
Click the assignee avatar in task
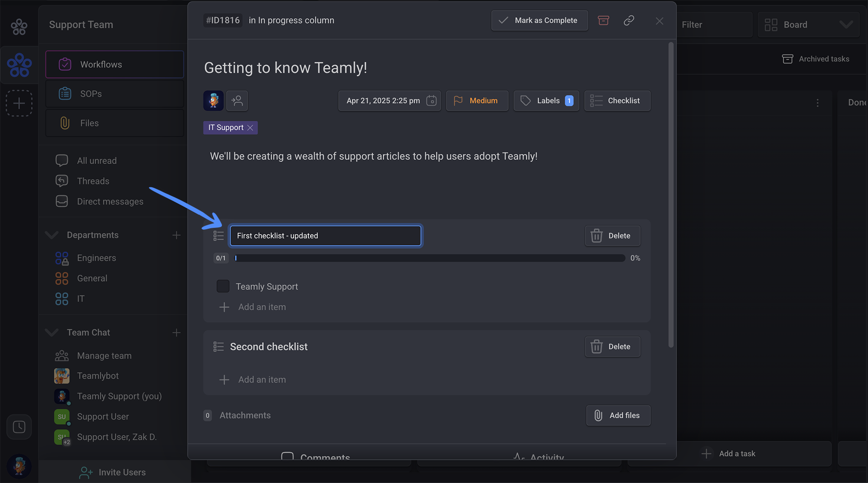point(213,101)
